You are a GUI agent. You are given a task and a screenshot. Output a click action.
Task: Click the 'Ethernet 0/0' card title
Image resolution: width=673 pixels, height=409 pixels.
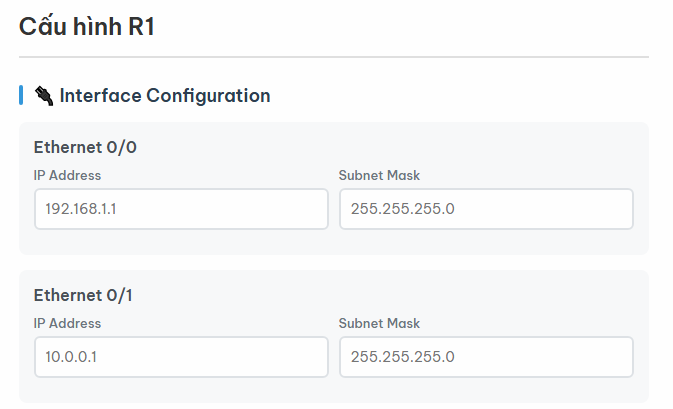coord(85,147)
